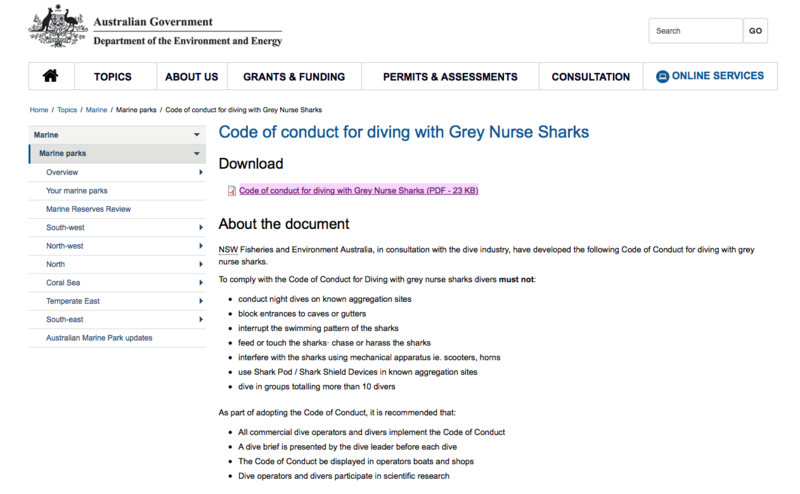Open the Topics menu
Image resolution: width=800 pixels, height=494 pixels.
pos(112,77)
